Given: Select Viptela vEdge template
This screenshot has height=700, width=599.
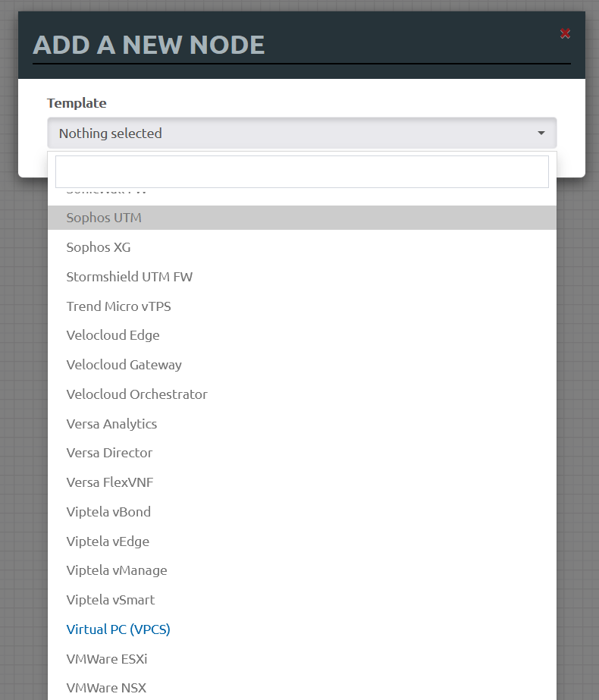Looking at the screenshot, I should [x=302, y=541].
